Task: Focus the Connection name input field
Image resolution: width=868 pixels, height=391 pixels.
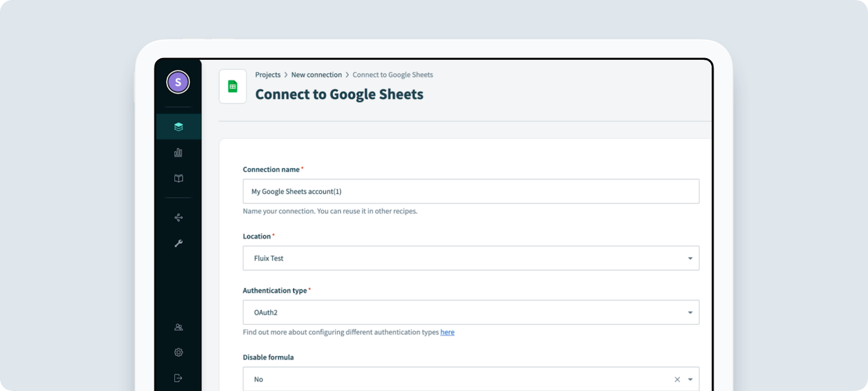Action: click(471, 191)
